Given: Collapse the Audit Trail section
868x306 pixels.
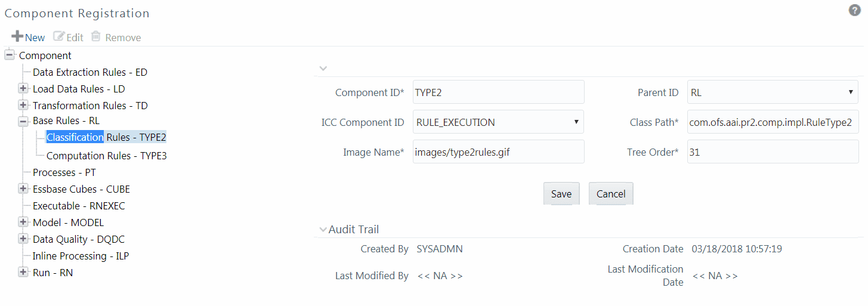Looking at the screenshot, I should pyautogui.click(x=323, y=229).
